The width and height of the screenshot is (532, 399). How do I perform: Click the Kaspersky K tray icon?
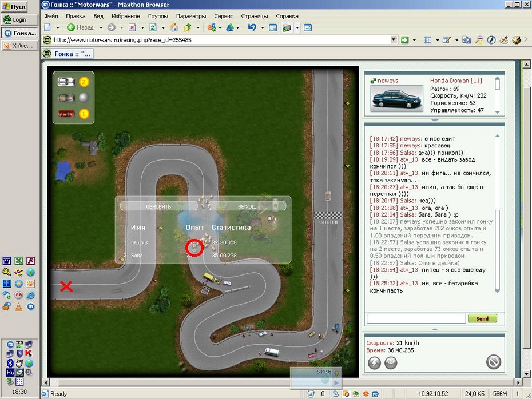pos(29,354)
